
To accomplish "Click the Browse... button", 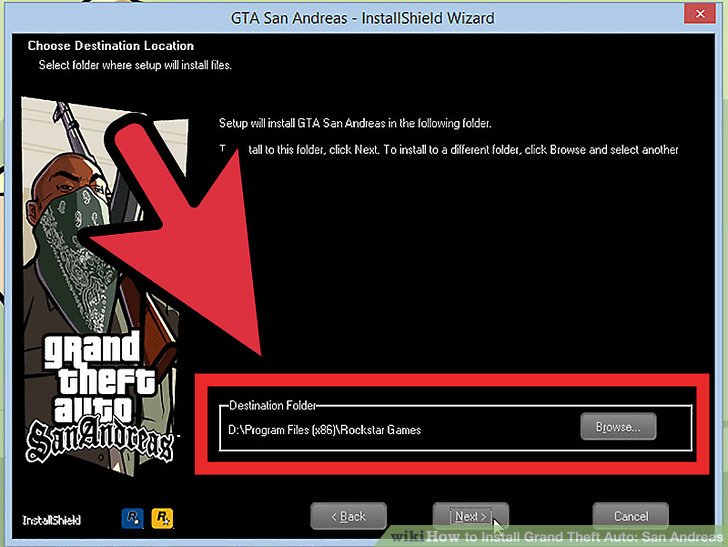I will click(x=618, y=426).
